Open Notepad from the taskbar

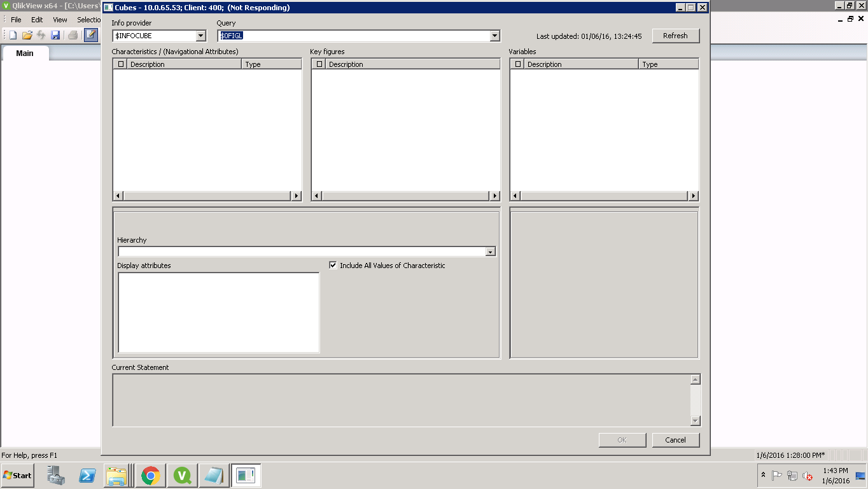coord(214,476)
